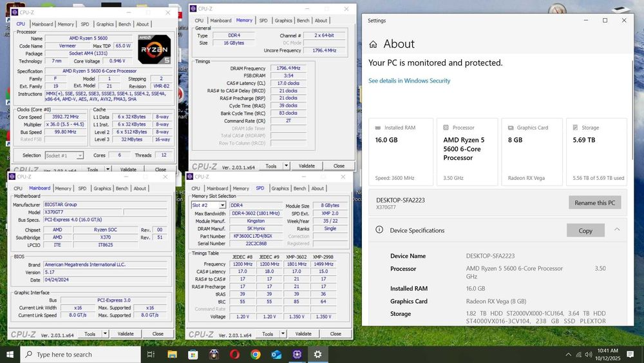Click the Installed RAM 16.0 GB card
The height and width of the screenshot is (363, 644).
pos(401,152)
